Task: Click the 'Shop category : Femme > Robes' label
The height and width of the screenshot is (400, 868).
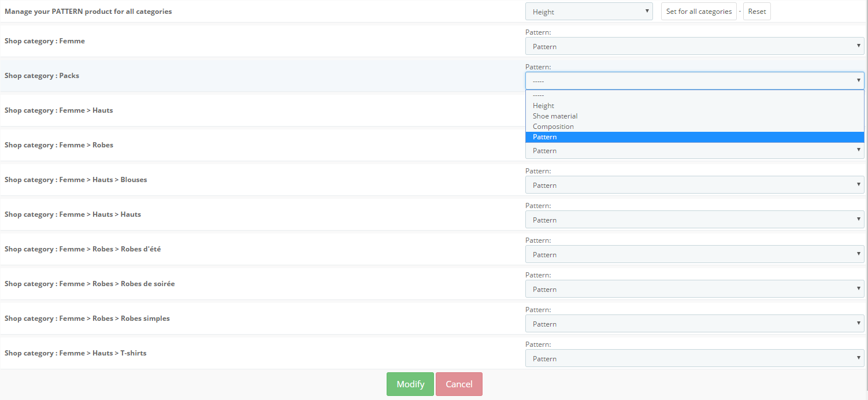Action: [x=59, y=145]
